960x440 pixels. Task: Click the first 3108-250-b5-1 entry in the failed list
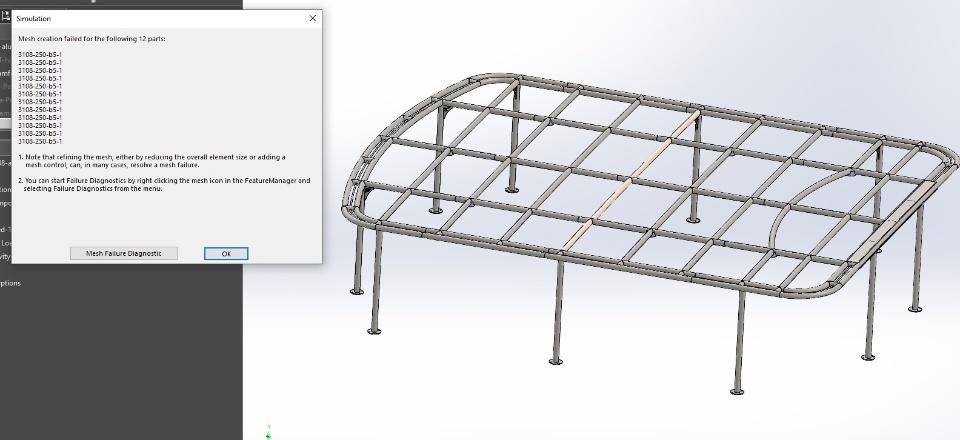[x=40, y=54]
